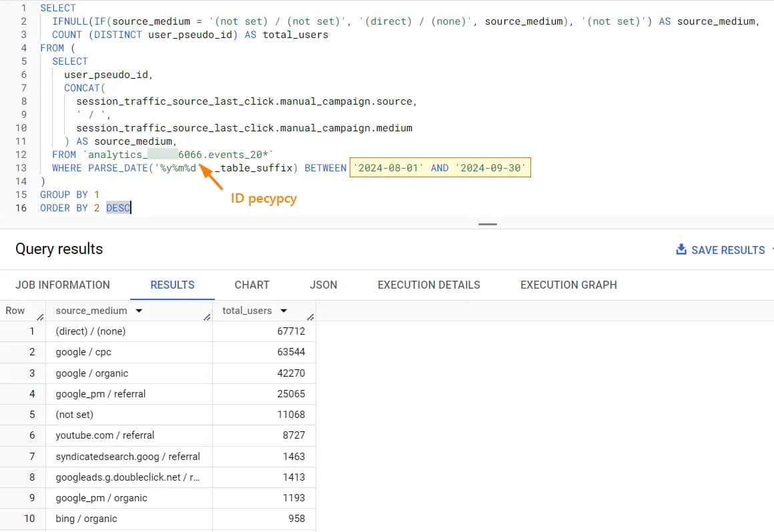The width and height of the screenshot is (774, 532).
Task: Click the value 67712
Action: click(291, 331)
